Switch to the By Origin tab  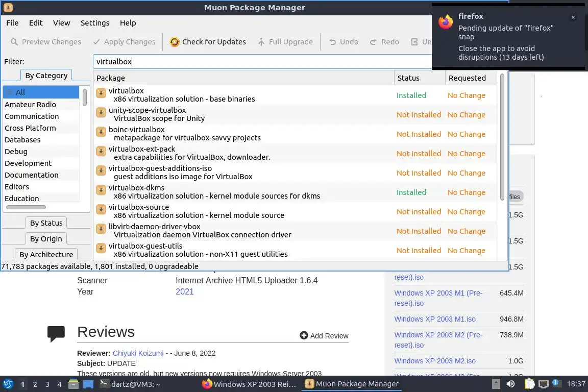pyautogui.click(x=46, y=238)
